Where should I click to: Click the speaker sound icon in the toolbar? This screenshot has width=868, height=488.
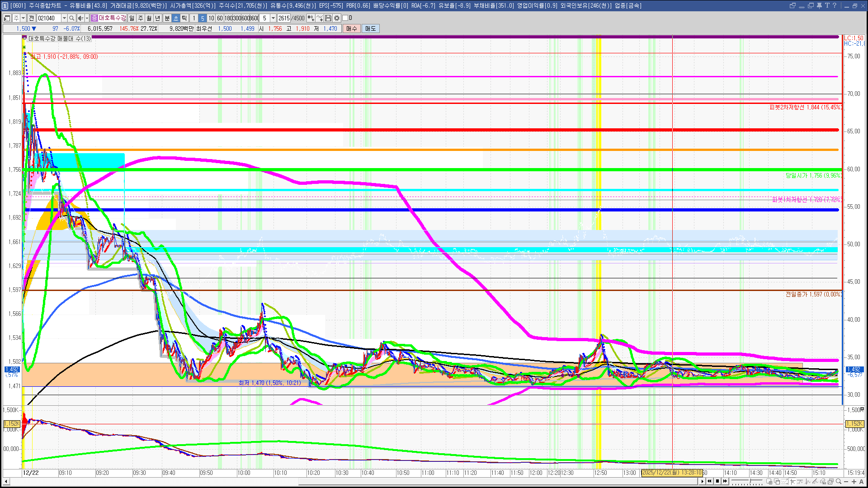[x=80, y=18]
